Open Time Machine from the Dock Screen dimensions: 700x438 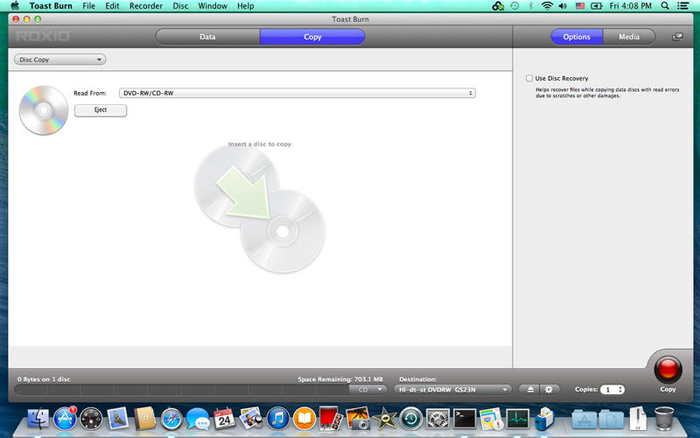click(411, 419)
